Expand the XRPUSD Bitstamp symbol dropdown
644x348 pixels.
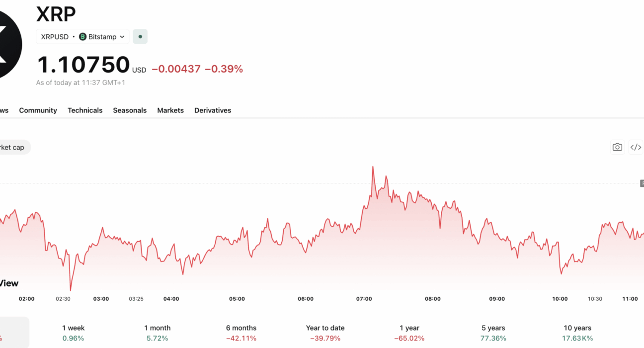coord(82,37)
